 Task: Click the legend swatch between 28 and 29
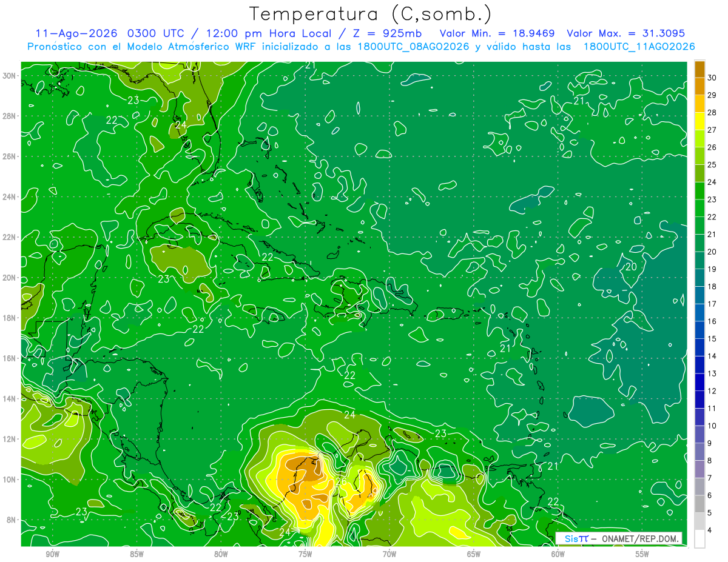pyautogui.click(x=699, y=104)
